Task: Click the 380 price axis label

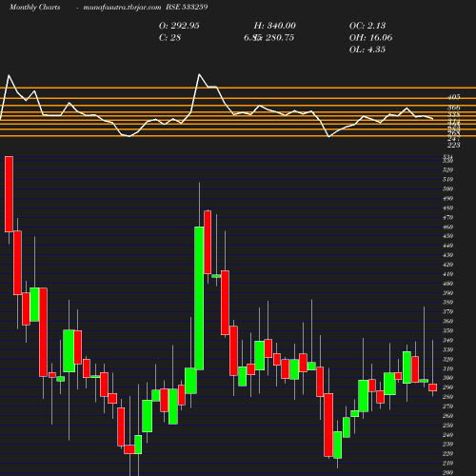Action: (447, 302)
